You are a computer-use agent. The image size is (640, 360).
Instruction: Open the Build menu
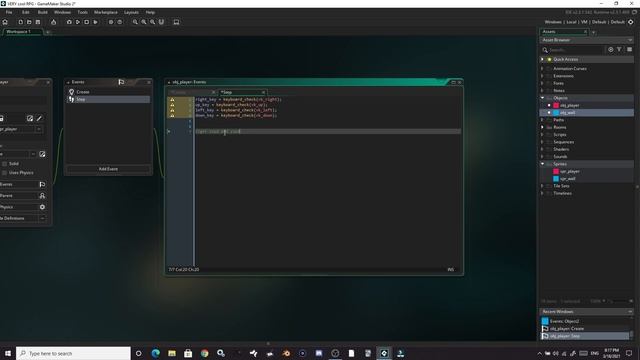(42, 12)
